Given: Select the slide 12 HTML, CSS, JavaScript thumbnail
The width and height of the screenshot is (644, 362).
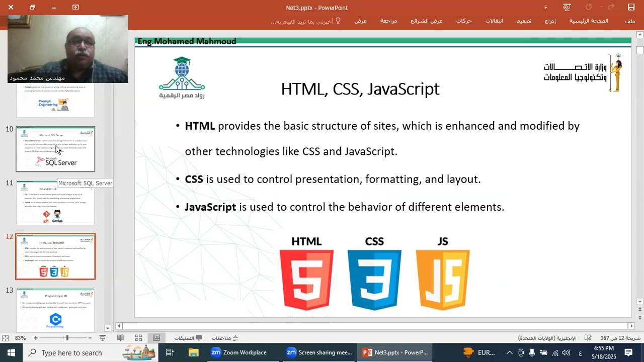Looking at the screenshot, I should [55, 256].
